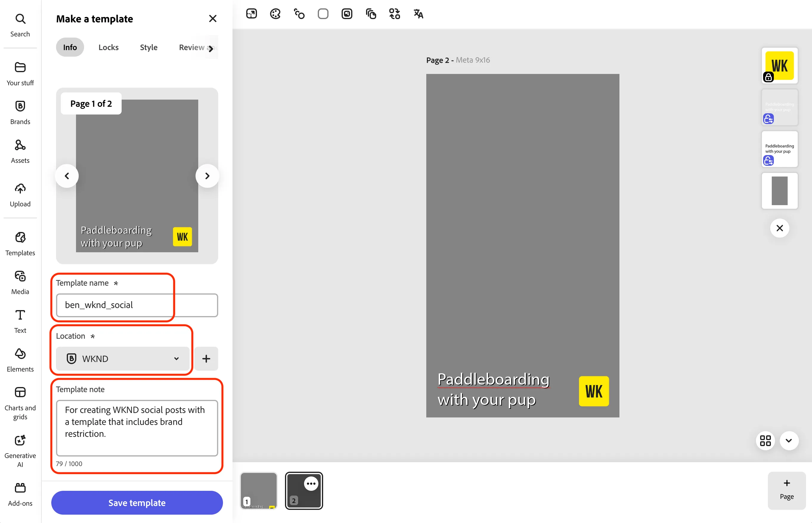Click the rounded square icon in top toolbar

click(x=323, y=14)
